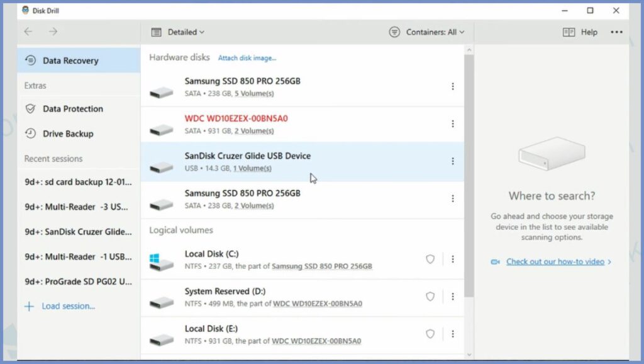Open options menu for SanDisk Cruzer Glide

[x=452, y=161]
